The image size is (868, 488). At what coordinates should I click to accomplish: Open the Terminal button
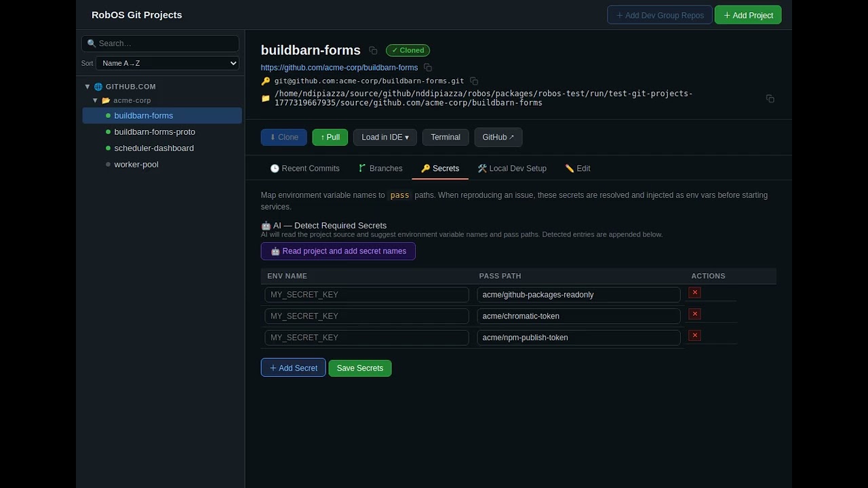[x=446, y=138]
